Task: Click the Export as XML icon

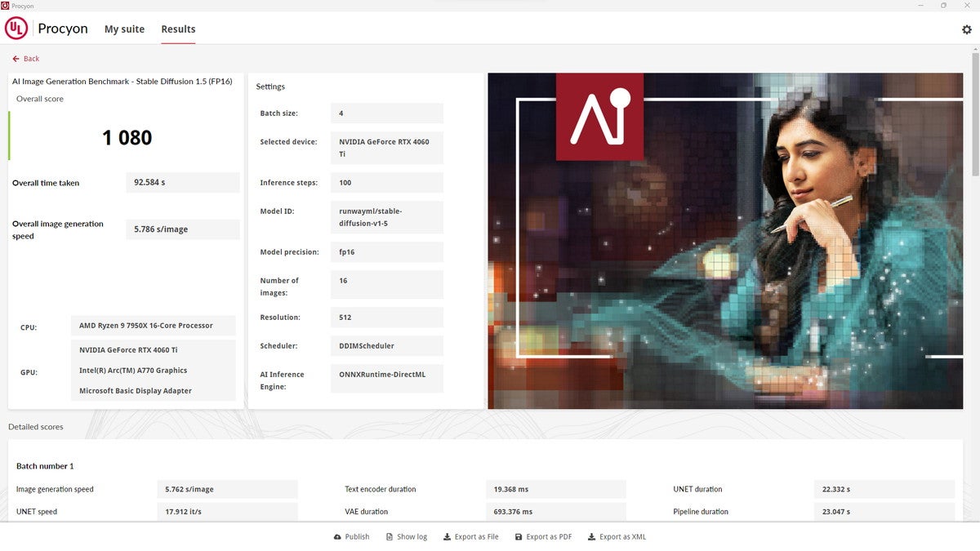Action: coord(590,536)
